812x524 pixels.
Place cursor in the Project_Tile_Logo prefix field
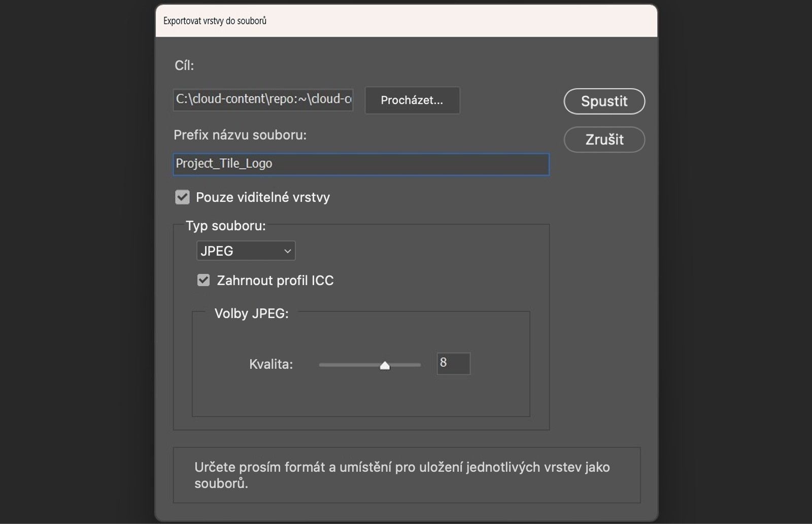point(360,164)
